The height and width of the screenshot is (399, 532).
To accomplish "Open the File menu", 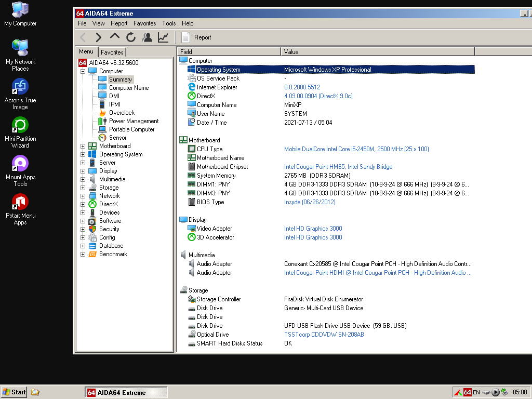I will tap(82, 23).
